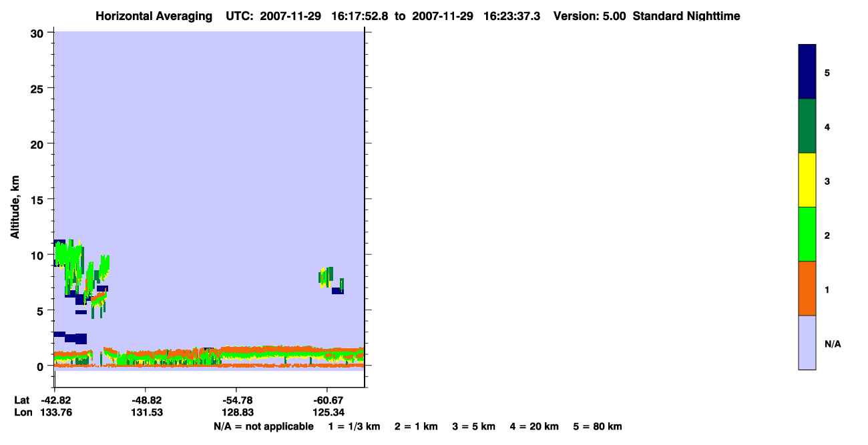Image resolution: width=868 pixels, height=445 pixels.
Task: Click the dark green colorbar segment labeled 4
Action: [x=807, y=126]
